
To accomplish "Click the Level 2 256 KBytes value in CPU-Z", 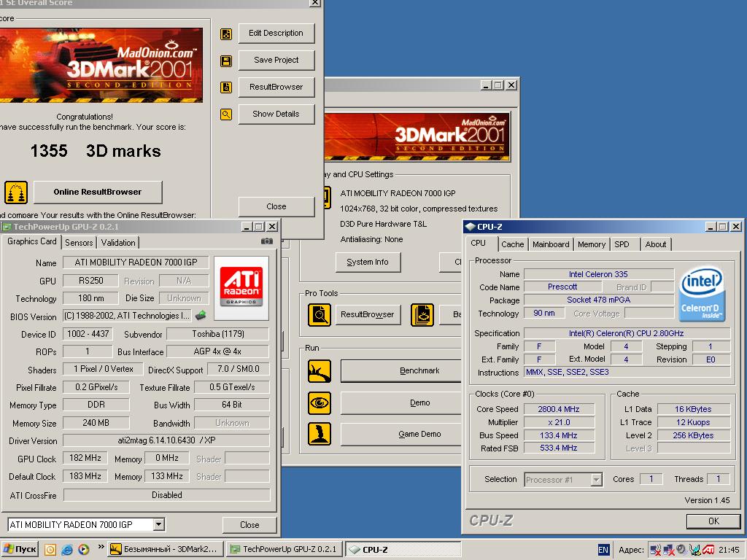I will click(x=693, y=435).
